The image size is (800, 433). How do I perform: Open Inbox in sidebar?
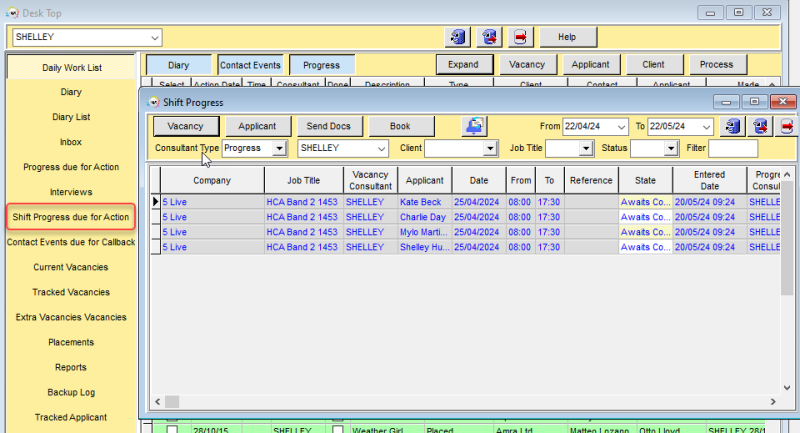(x=71, y=142)
